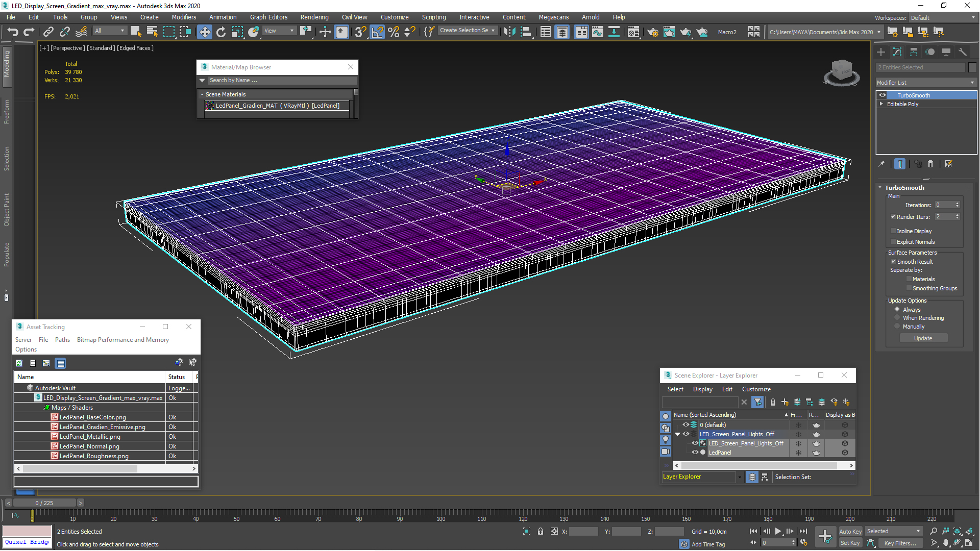Toggle Smooth Result checkbox

click(x=893, y=261)
